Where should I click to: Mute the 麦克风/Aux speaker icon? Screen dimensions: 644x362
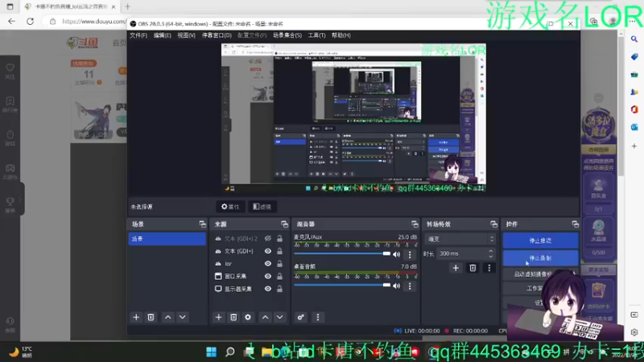[x=396, y=254]
